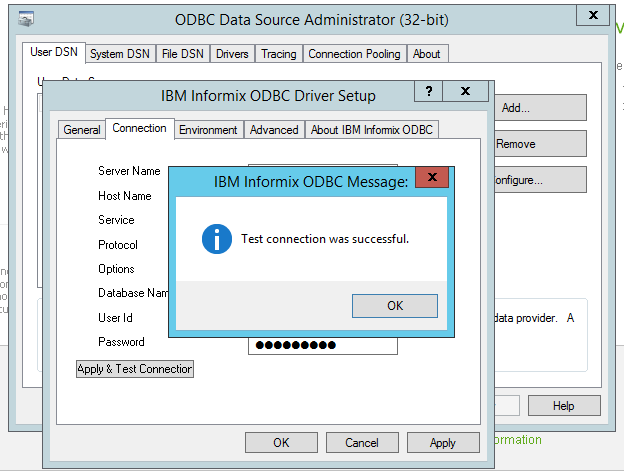Open About IBM Informix ODBC tab
Image resolution: width=624 pixels, height=472 pixels.
(371, 130)
